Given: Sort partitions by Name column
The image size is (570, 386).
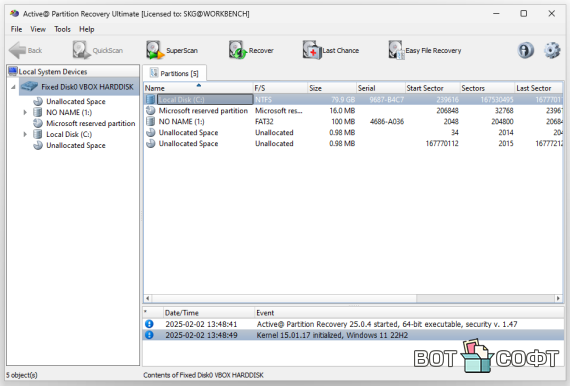Looking at the screenshot, I should tap(198, 88).
